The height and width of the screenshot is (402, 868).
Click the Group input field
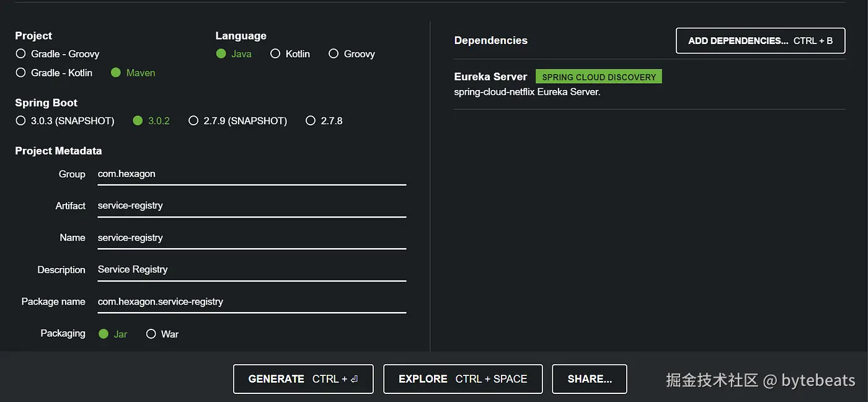[x=251, y=174]
